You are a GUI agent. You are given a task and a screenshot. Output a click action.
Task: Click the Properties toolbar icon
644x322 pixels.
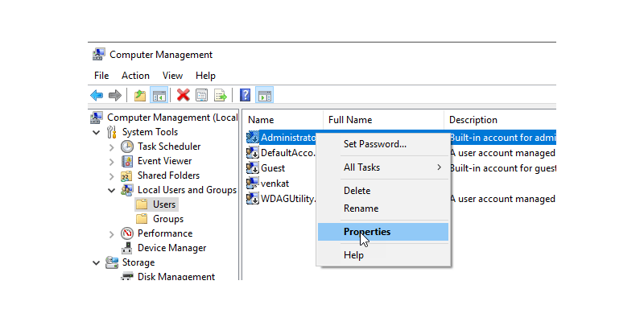(202, 95)
